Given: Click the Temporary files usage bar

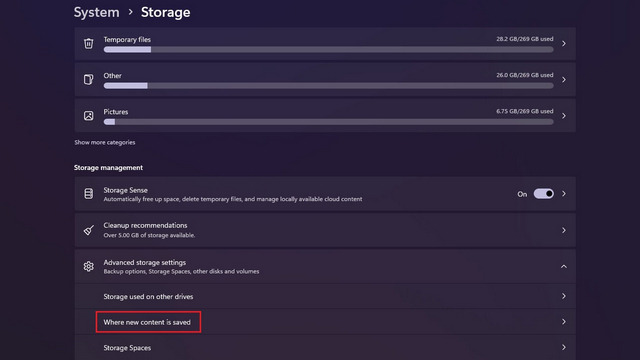Looking at the screenshot, I should 329,49.
